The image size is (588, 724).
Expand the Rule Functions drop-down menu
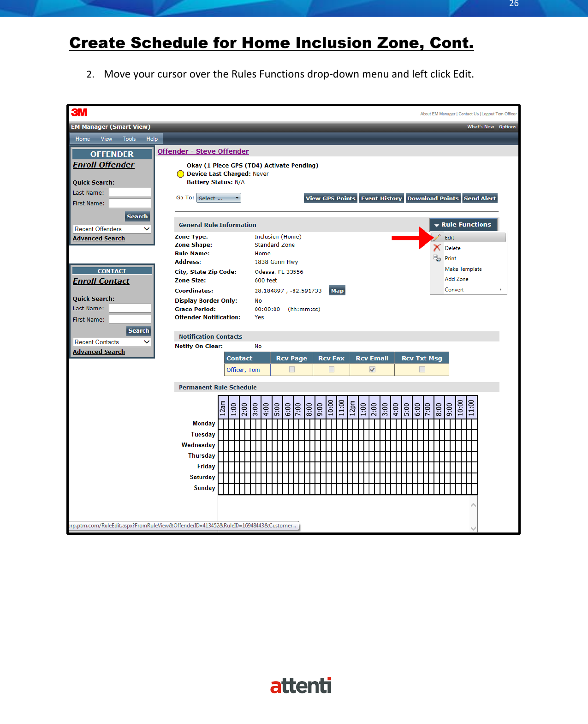click(463, 225)
